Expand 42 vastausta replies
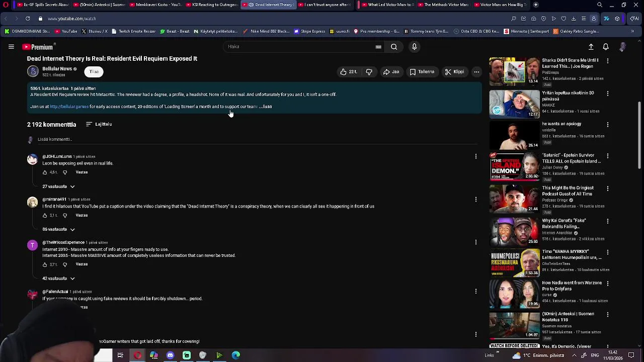The width and height of the screenshot is (644, 362). pyautogui.click(x=58, y=279)
